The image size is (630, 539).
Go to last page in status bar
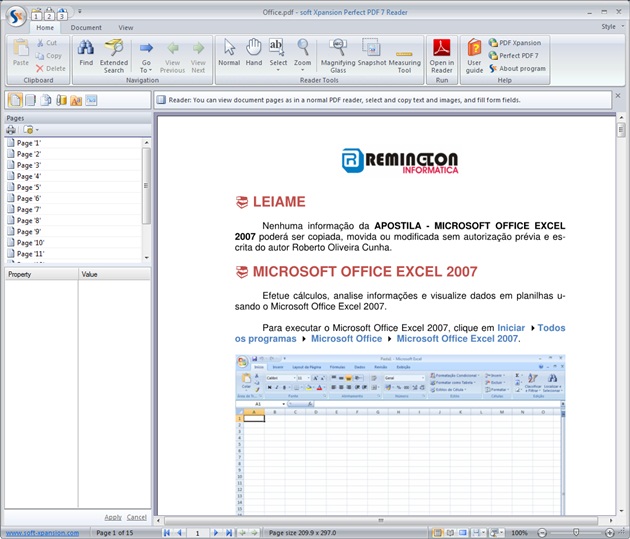click(229, 533)
